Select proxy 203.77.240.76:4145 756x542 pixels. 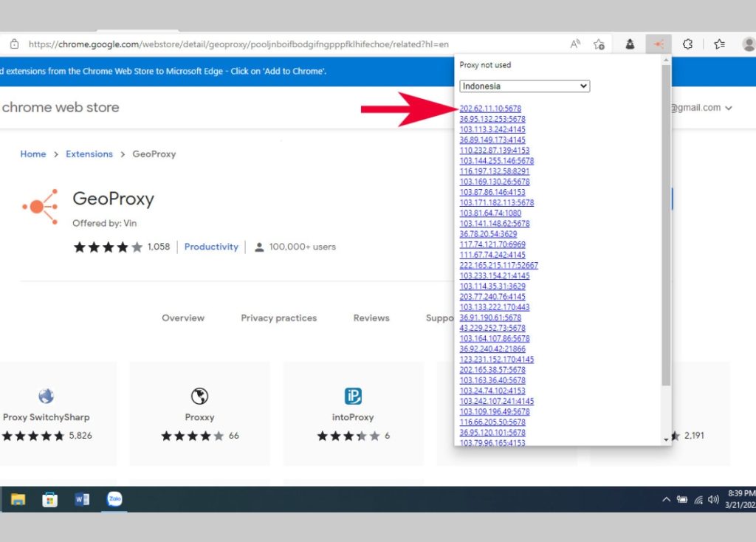(x=492, y=297)
